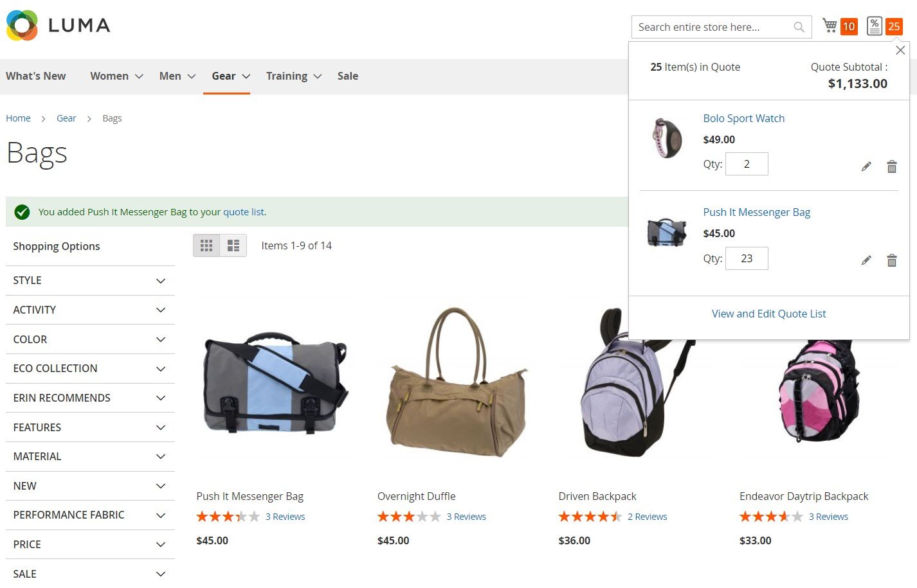This screenshot has width=917, height=588.
Task: Open View and Edit Quote List
Action: click(768, 314)
